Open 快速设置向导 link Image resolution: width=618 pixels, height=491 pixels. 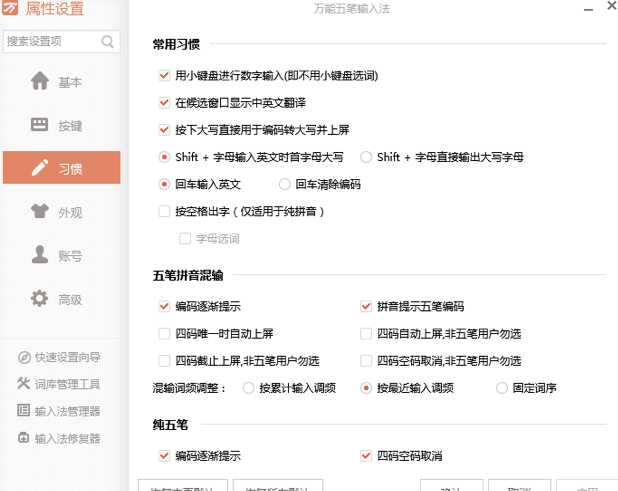tap(68, 357)
